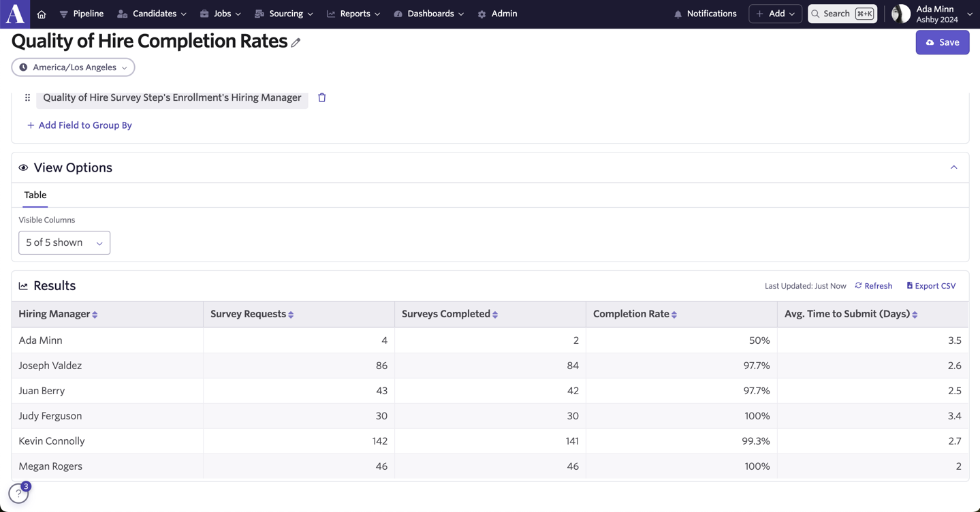Export results as CSV

(x=931, y=286)
